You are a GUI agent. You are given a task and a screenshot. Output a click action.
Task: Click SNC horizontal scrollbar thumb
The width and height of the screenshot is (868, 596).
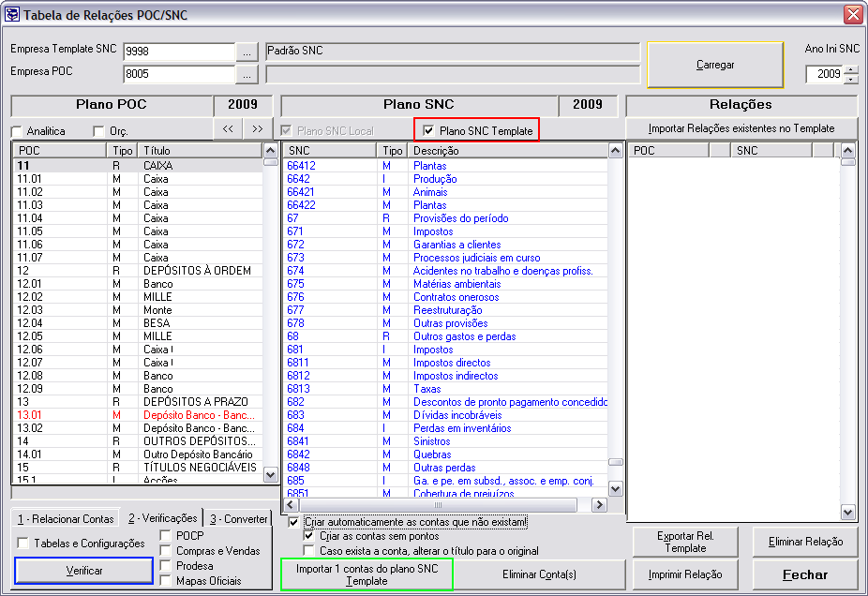click(x=438, y=505)
